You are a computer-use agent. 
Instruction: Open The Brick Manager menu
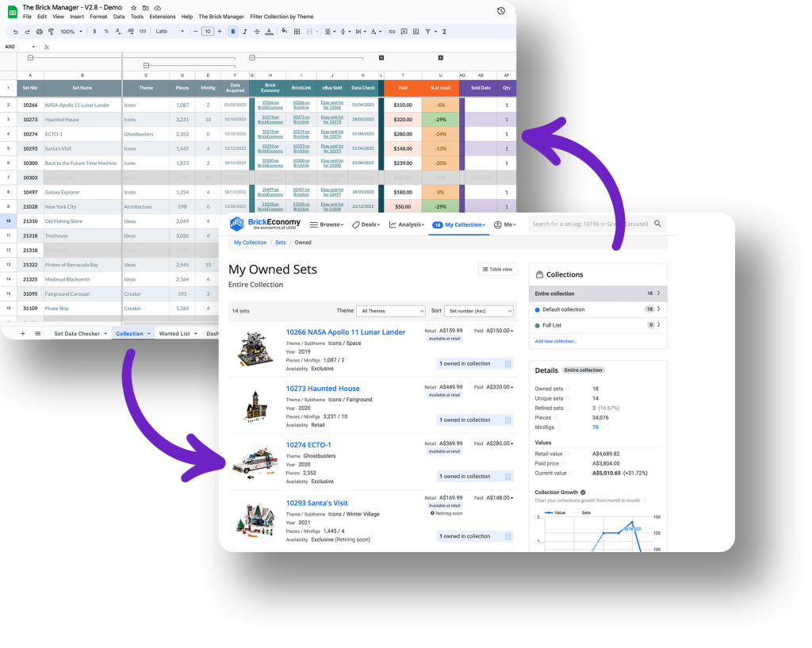coord(221,17)
